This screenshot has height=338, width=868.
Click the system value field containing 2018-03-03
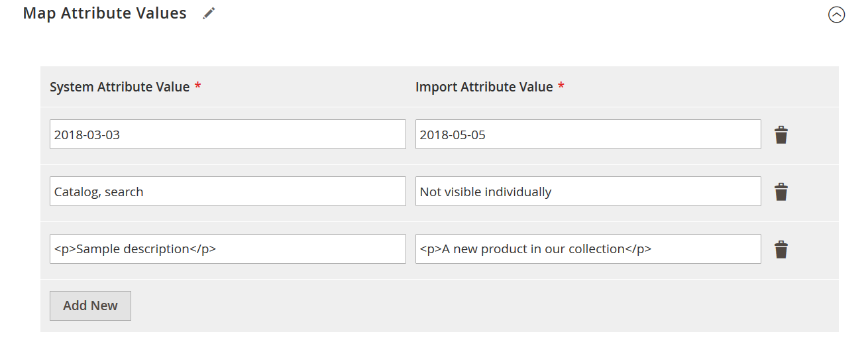click(x=227, y=135)
